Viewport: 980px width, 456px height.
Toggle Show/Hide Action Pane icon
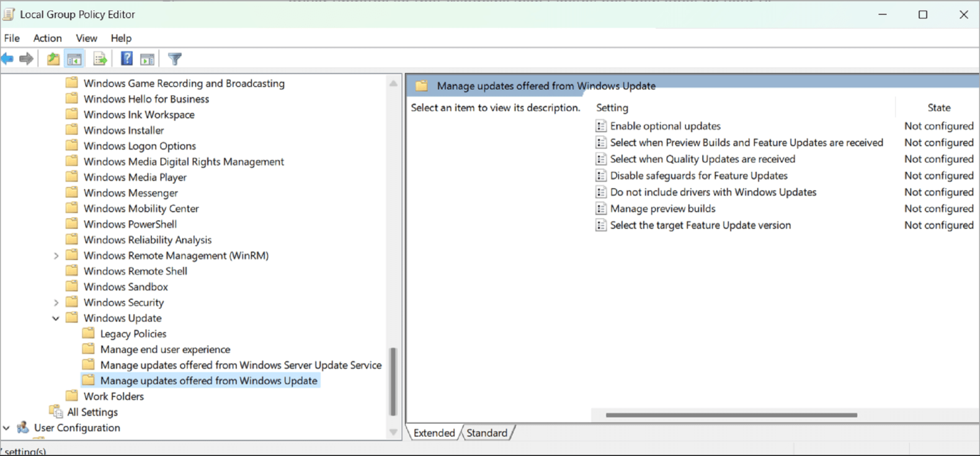pos(148,59)
